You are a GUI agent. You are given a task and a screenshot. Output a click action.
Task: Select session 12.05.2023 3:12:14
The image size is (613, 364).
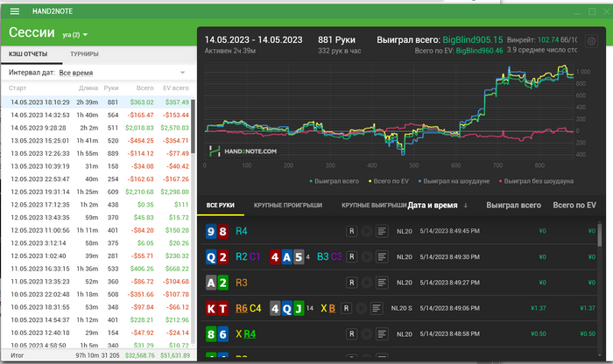tap(96, 243)
